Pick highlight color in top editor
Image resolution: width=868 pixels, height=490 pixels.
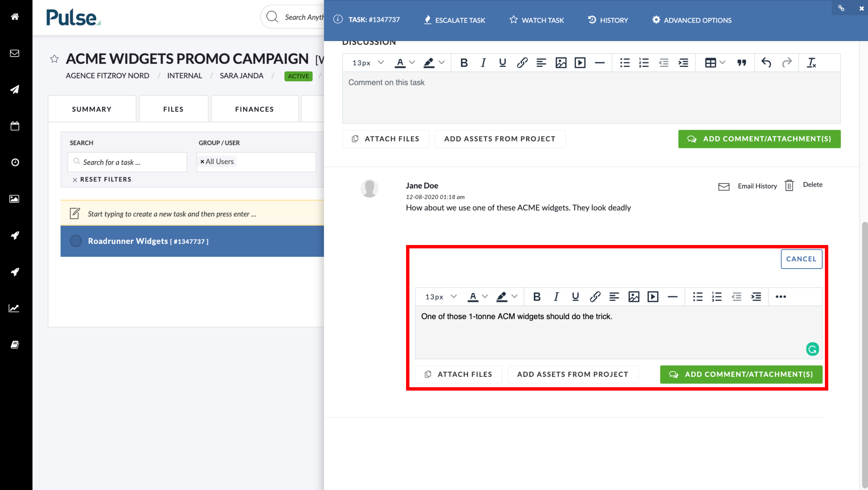click(429, 63)
